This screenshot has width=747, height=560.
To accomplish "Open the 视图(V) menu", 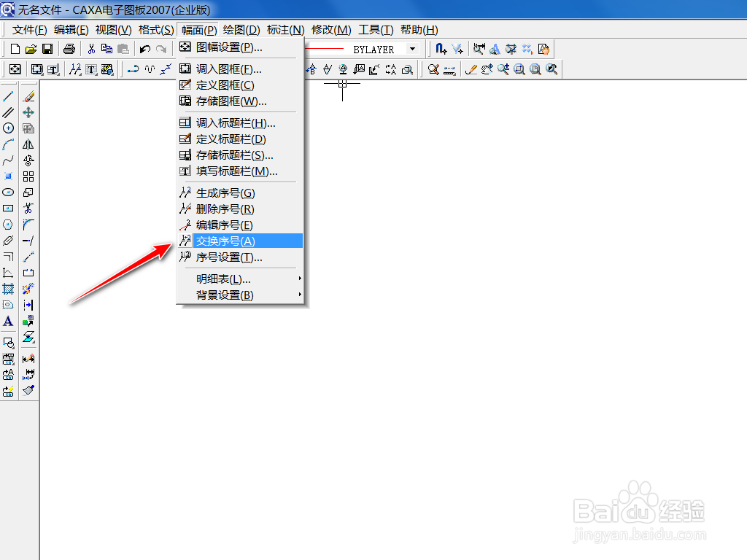I will click(113, 30).
